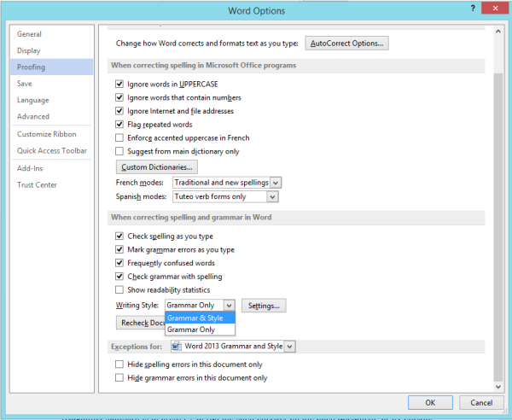The height and width of the screenshot is (420, 512).
Task: Uncheck Ignore words in UPPERCASE
Action: [x=119, y=85]
